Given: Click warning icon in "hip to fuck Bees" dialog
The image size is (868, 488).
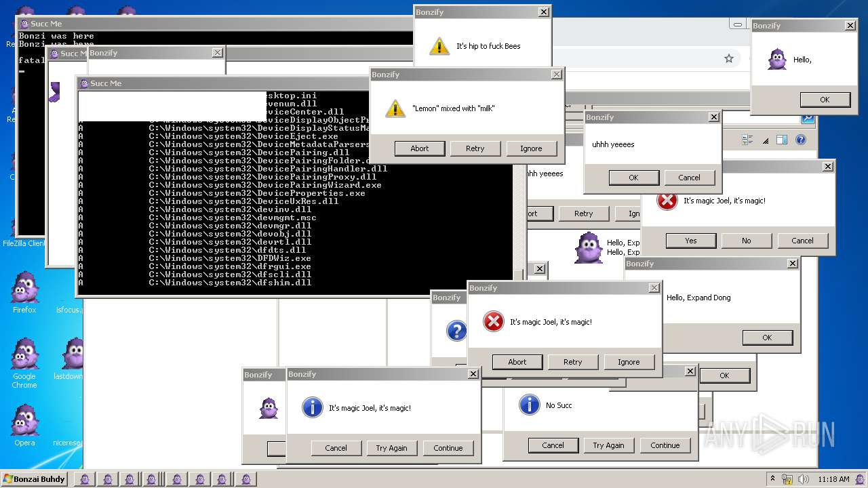Looking at the screenshot, I should (439, 46).
